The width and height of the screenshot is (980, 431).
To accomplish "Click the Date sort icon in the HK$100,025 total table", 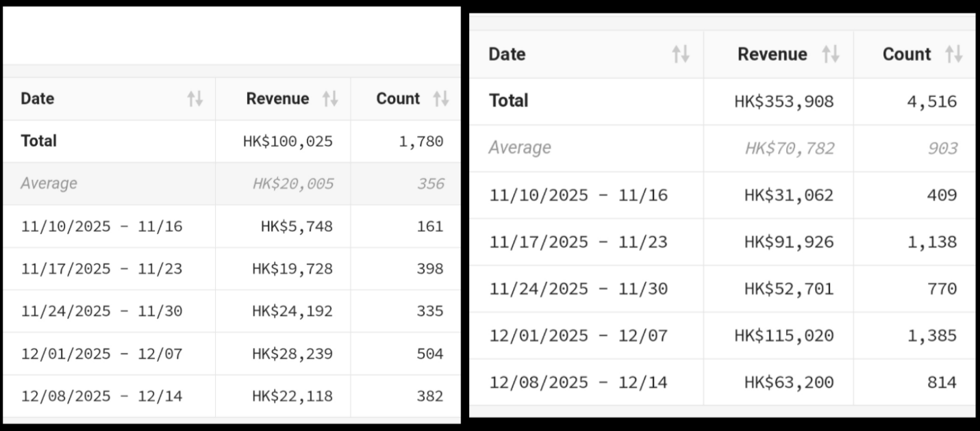I will click(195, 99).
